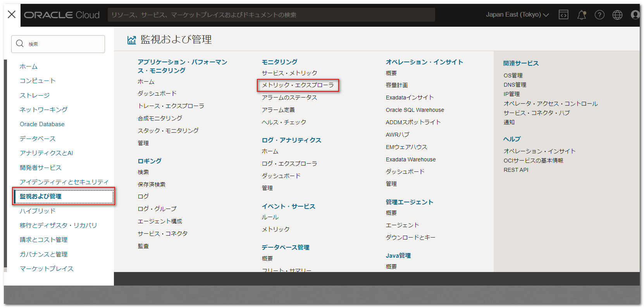Open トレース・エクスプローラ link
The width and height of the screenshot is (644, 308).
(171, 106)
